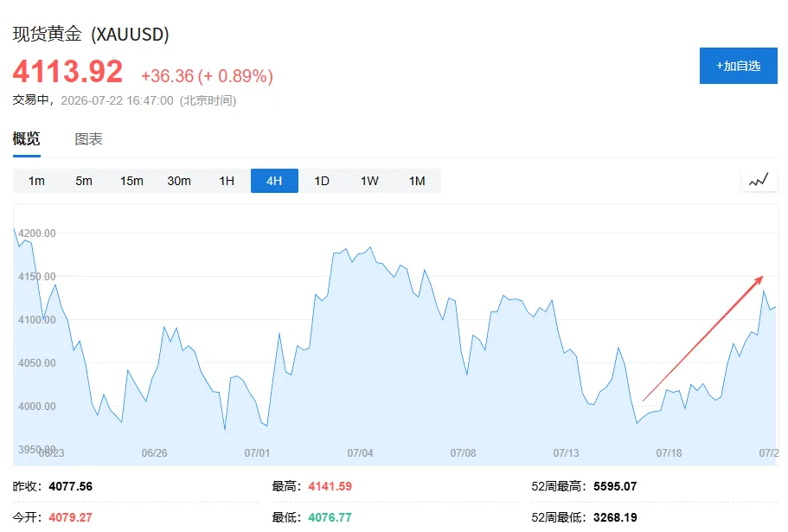Click the 4050.00 price axis label
The width and height of the screenshot is (788, 532).
pyautogui.click(x=37, y=362)
